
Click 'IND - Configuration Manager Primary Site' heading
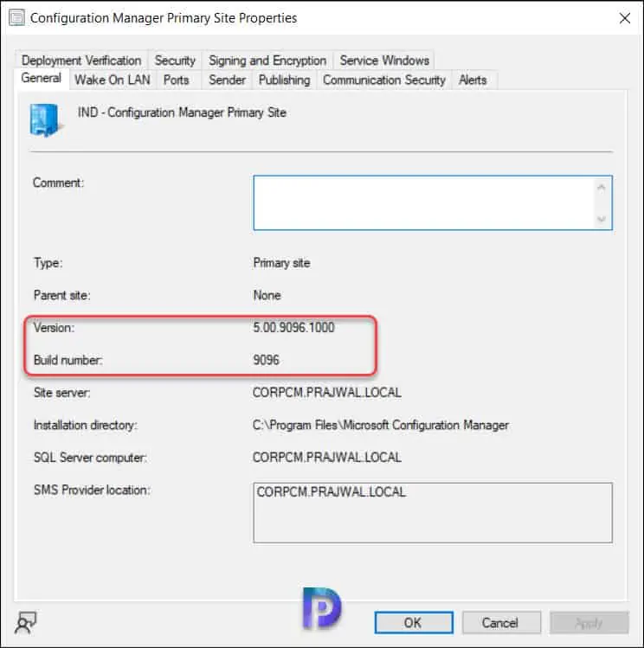tap(183, 112)
